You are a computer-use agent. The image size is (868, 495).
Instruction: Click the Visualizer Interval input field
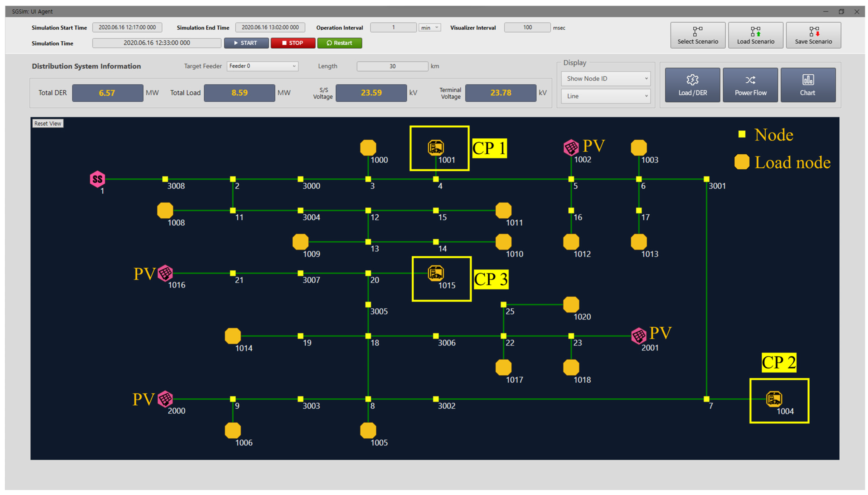(527, 28)
